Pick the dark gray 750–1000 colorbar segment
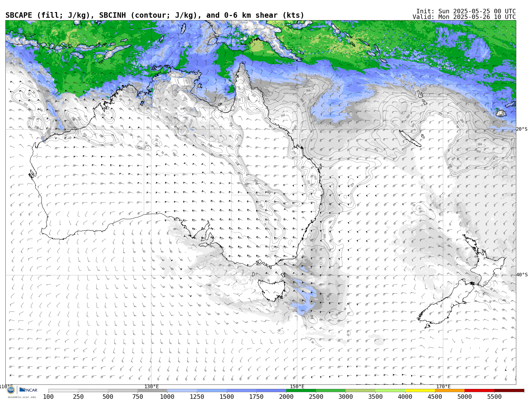This screenshot has height=400, width=532. click(152, 391)
